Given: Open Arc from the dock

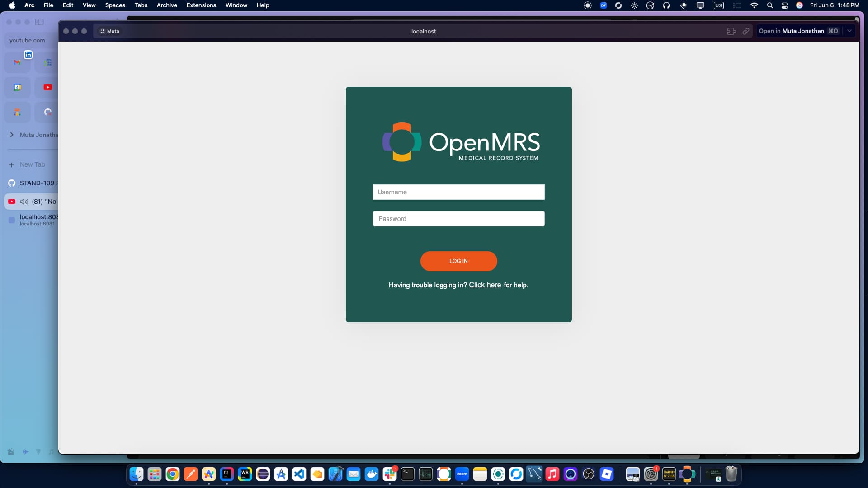Looking at the screenshot, I should (209, 474).
